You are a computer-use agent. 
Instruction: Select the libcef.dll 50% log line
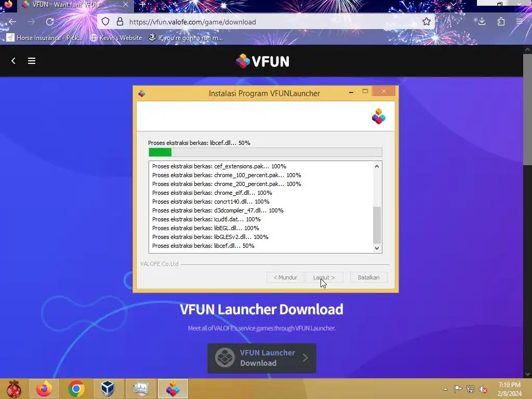pos(203,246)
